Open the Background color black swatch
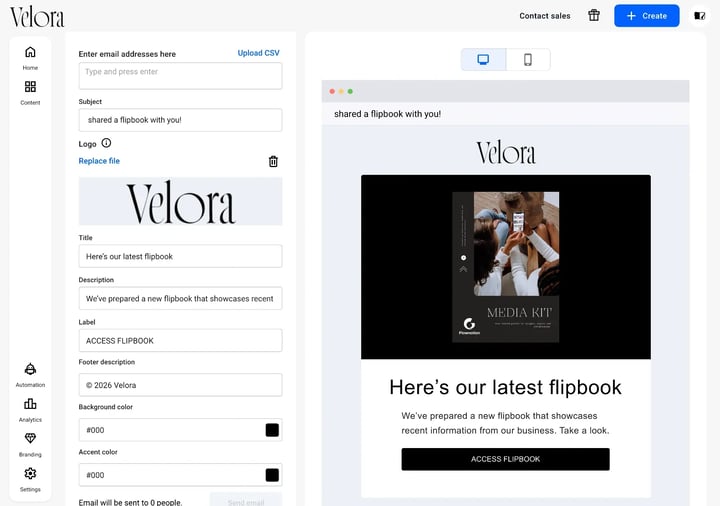This screenshot has width=720, height=506. point(272,430)
